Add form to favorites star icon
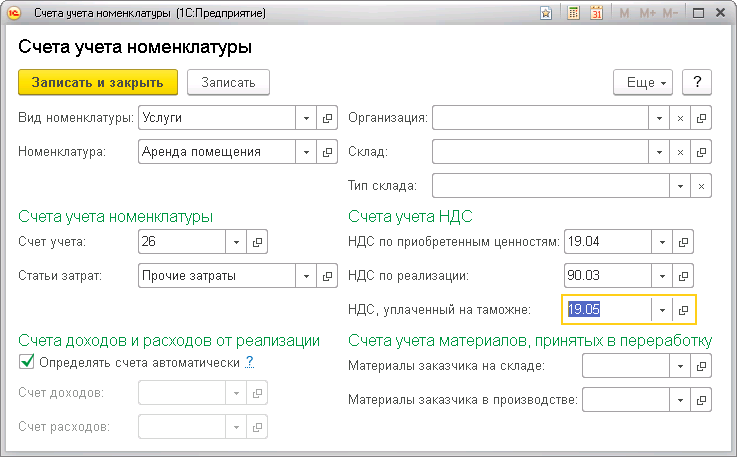 point(546,13)
